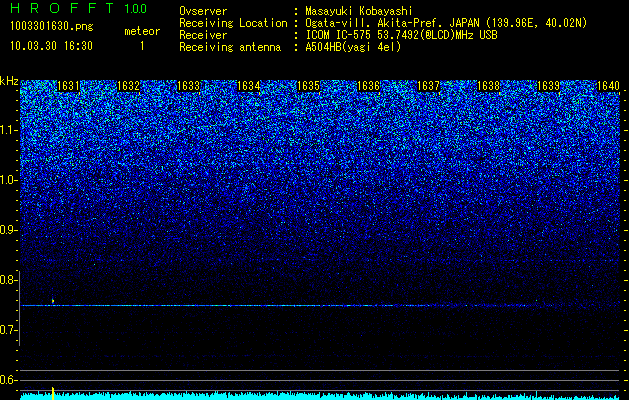The width and height of the screenshot is (629, 400).
Task: Click the gray frequency range bar on left axis
Action: (19, 308)
